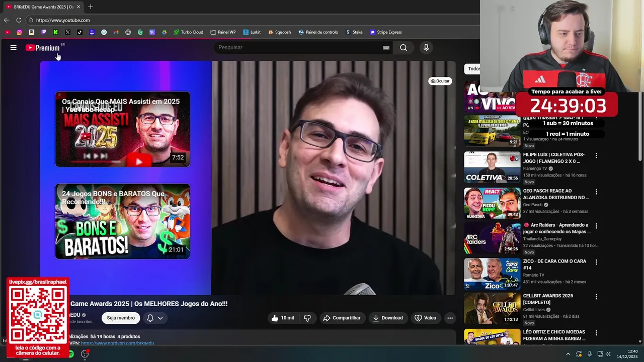Open Flamengo TV channel name

click(x=535, y=169)
